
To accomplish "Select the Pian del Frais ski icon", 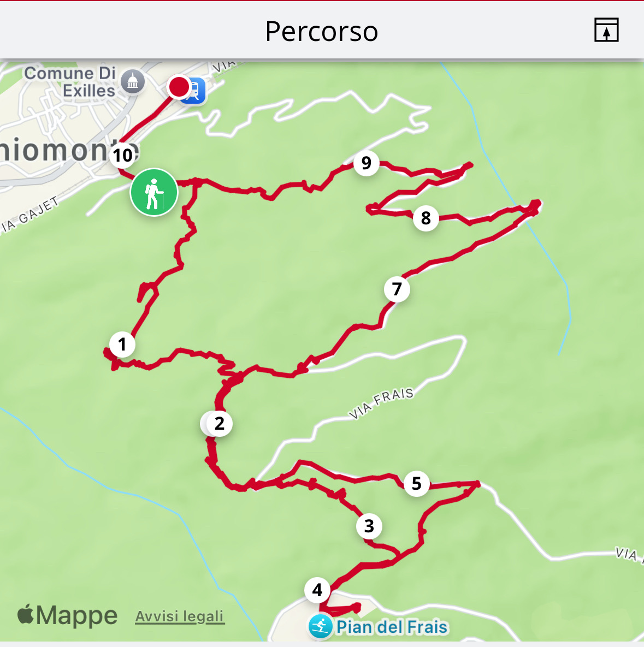I will point(320,626).
